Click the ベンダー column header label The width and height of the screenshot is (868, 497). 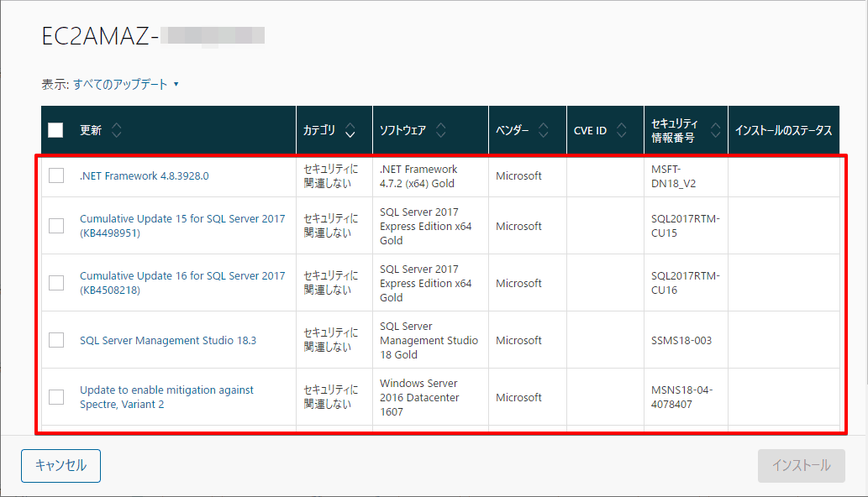(x=512, y=130)
